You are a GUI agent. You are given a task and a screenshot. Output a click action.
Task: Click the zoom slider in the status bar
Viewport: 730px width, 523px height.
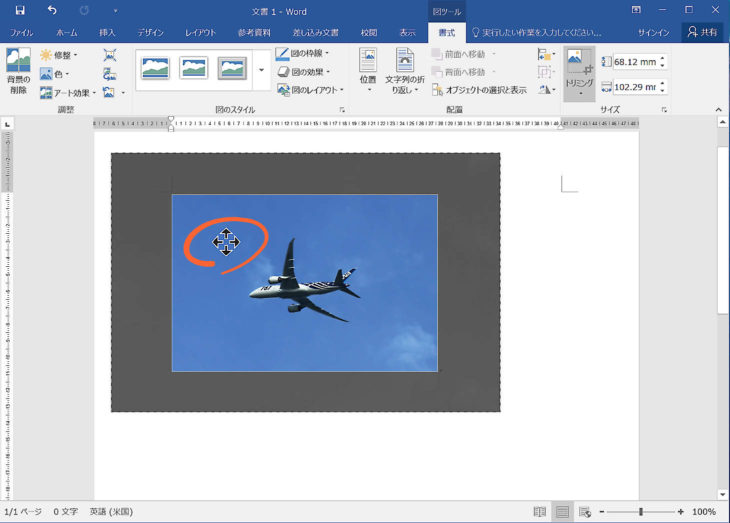point(641,512)
